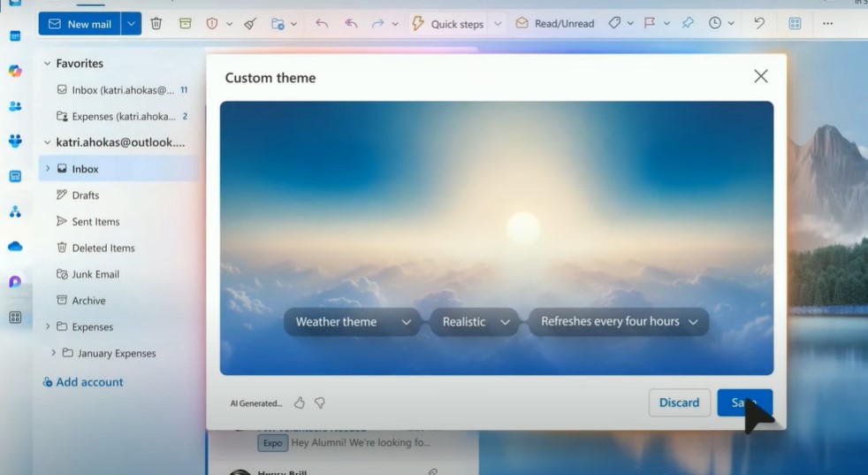The height and width of the screenshot is (475, 868).
Task: Open the Sent Items folder
Action: pyautogui.click(x=95, y=222)
